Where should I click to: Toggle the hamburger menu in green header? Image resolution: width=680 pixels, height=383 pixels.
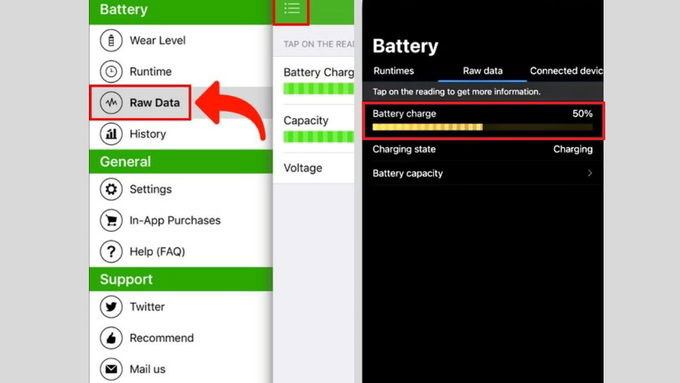(291, 9)
